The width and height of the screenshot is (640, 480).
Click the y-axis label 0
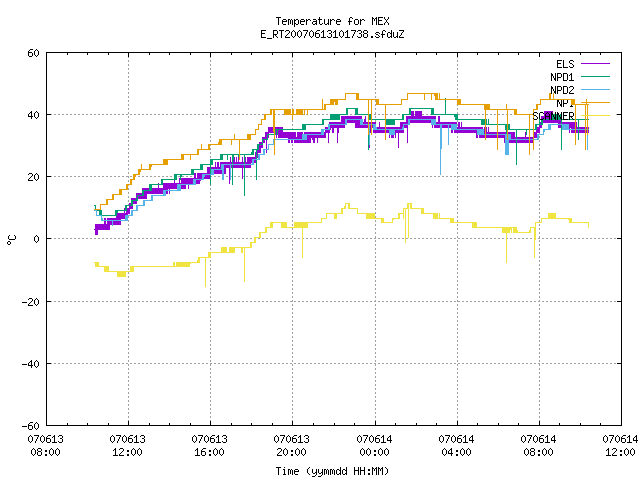point(37,239)
